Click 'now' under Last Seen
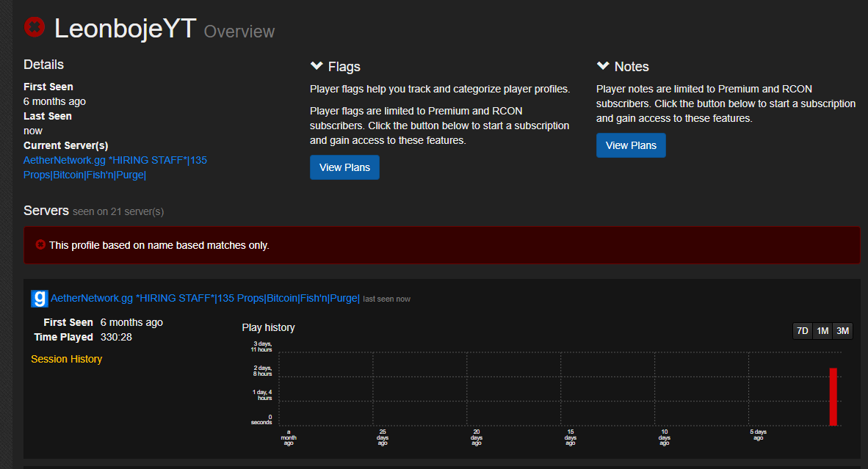This screenshot has height=469, width=868. coord(32,131)
